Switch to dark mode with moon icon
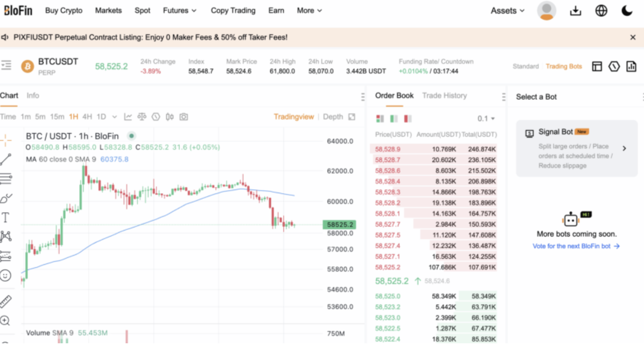The height and width of the screenshot is (355, 644). point(627,10)
